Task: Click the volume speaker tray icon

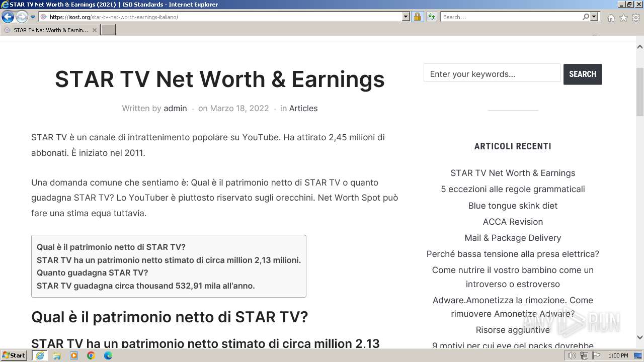Action: tap(572, 355)
